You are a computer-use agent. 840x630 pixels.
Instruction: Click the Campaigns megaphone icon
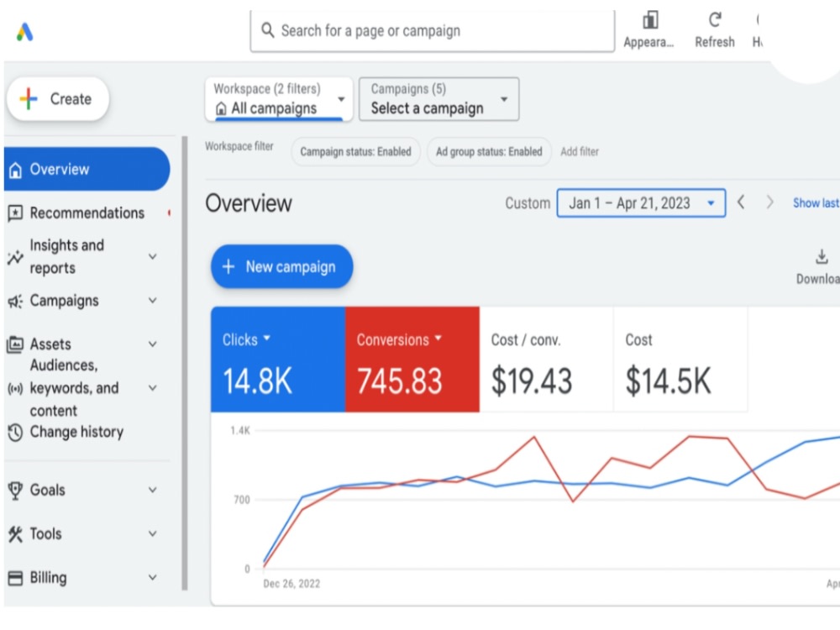click(15, 301)
